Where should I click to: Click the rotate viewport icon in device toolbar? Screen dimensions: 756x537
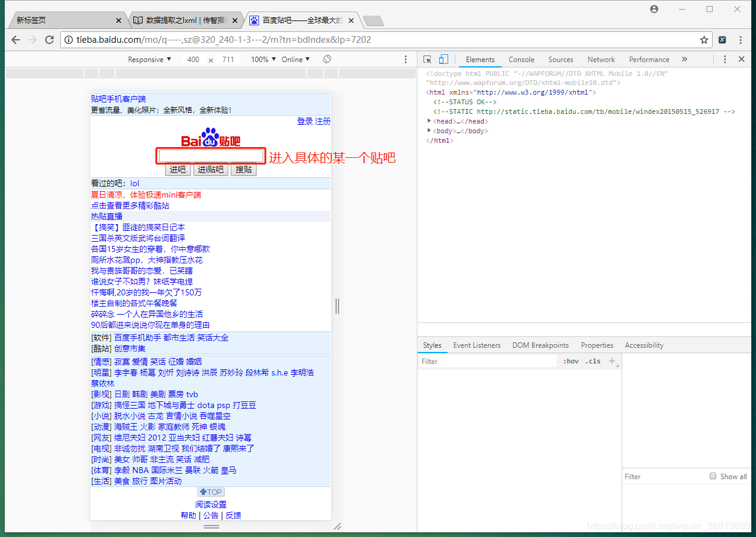(327, 59)
